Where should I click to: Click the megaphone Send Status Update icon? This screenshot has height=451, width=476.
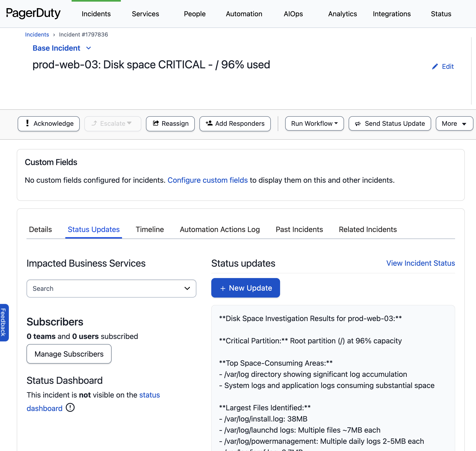click(x=358, y=124)
